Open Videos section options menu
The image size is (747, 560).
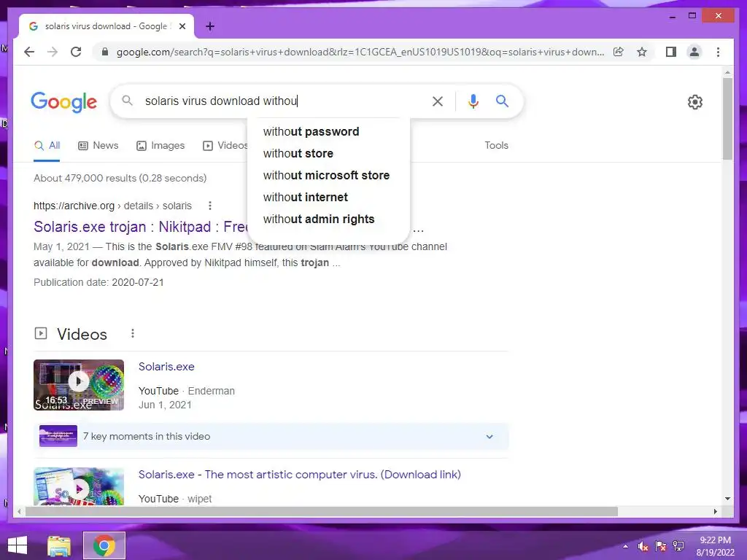point(133,334)
